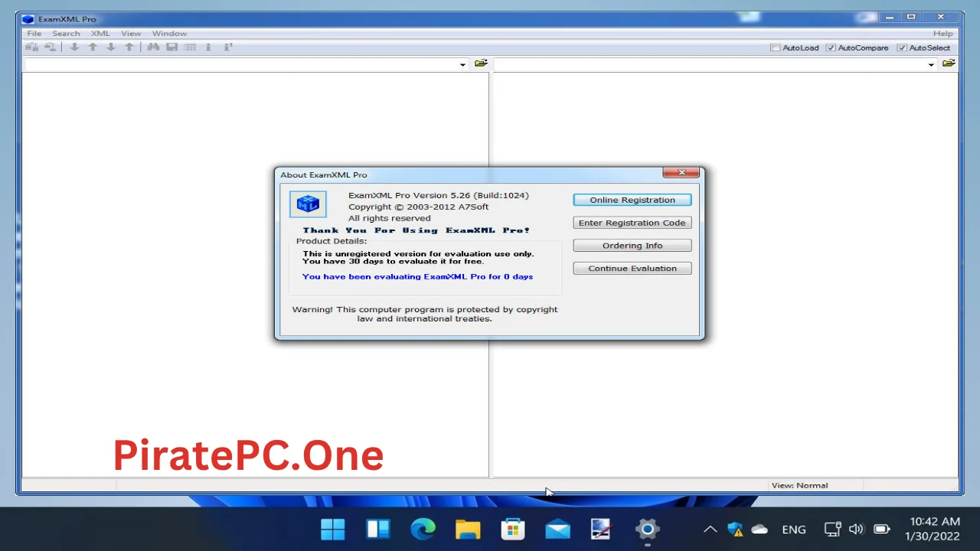Image resolution: width=980 pixels, height=551 pixels.
Task: Click the plain info "i" toolbar icon
Action: pos(208,47)
